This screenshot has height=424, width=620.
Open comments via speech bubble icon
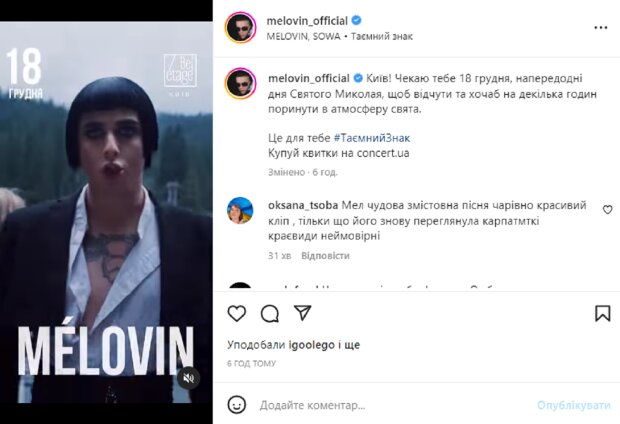tap(270, 314)
